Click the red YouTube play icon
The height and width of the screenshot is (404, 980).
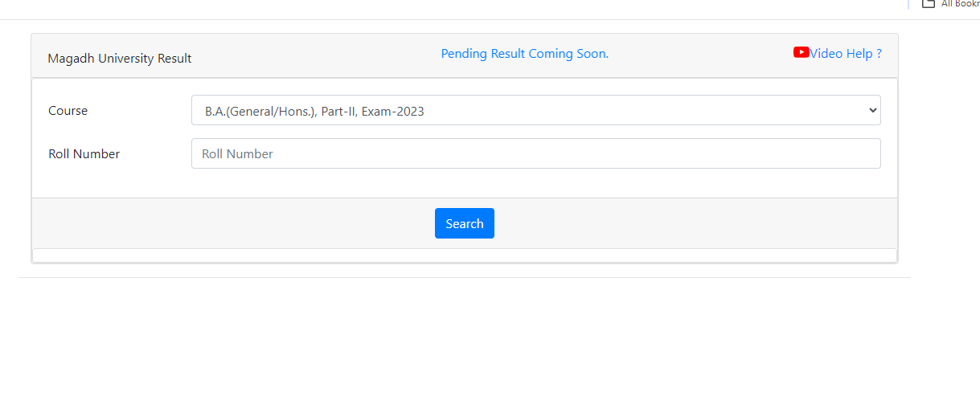tap(801, 52)
